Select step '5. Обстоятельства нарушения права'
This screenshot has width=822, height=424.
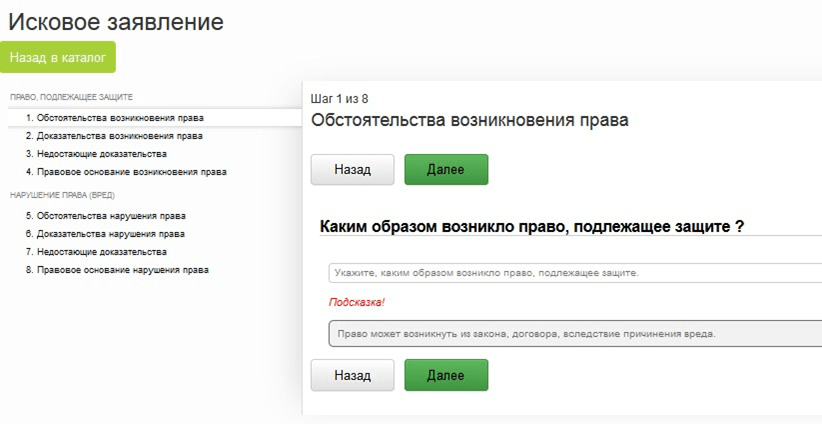pos(106,216)
